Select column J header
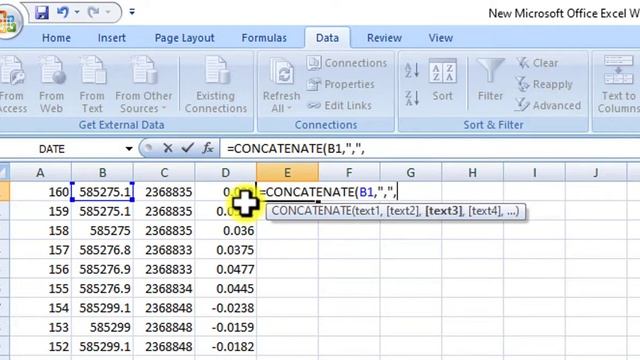The width and height of the screenshot is (640, 360). (596, 173)
